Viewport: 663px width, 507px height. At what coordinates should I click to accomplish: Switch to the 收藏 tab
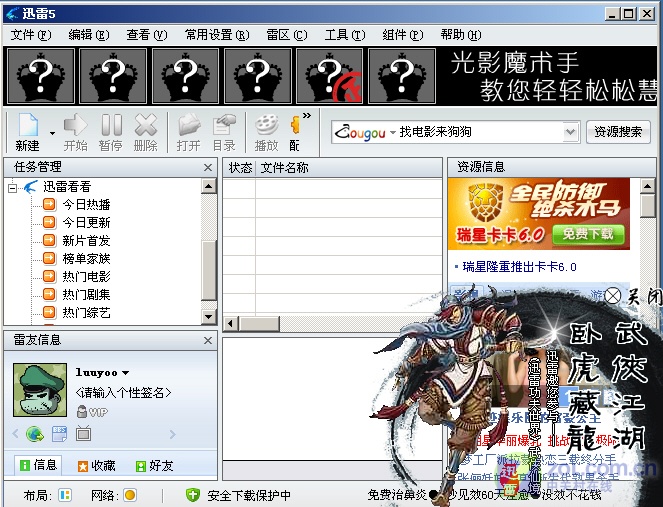click(x=96, y=466)
